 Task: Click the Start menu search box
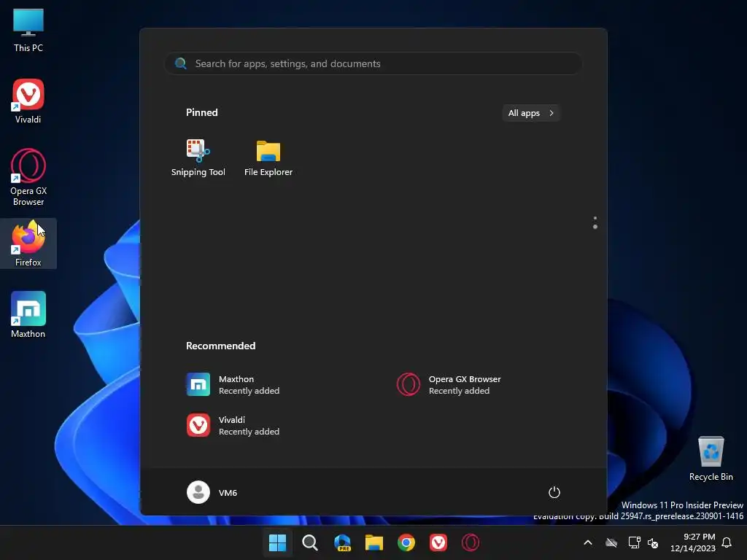pos(373,63)
